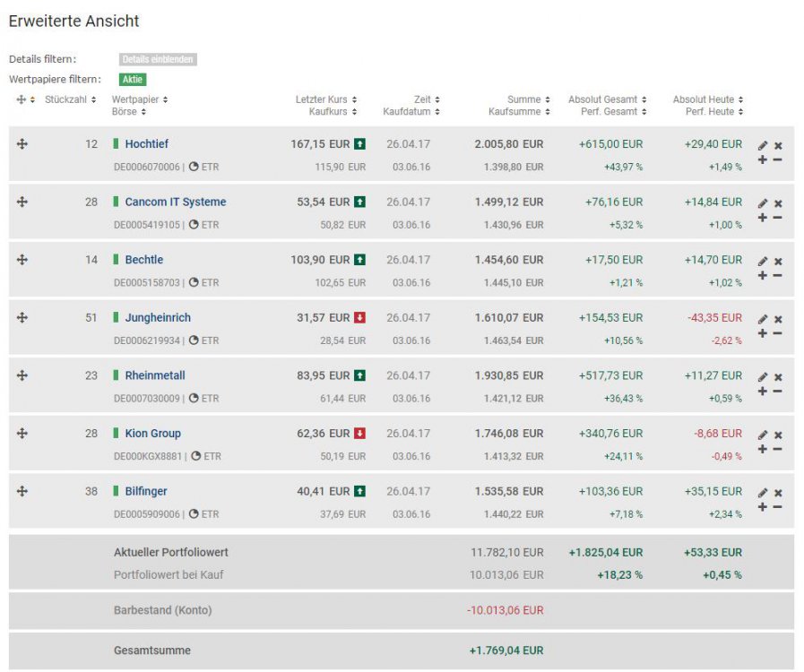Sort by Absolut Gesamt column
The image size is (804, 672).
tap(644, 99)
